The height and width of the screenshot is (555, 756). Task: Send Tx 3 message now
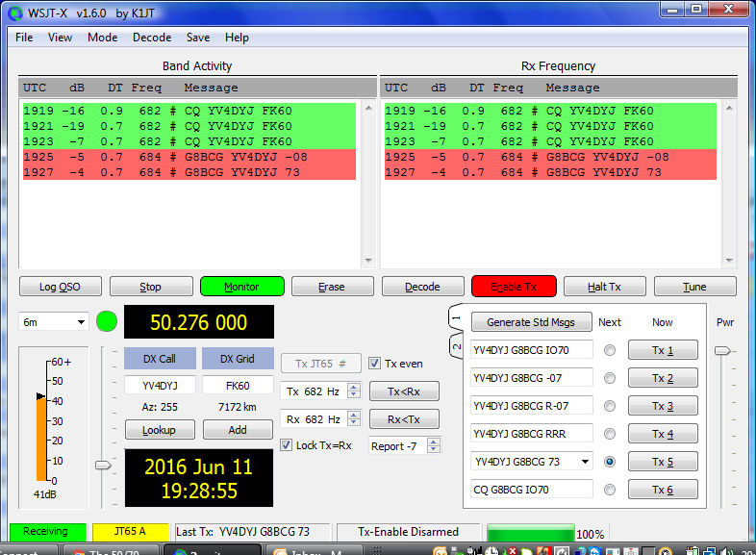(x=663, y=406)
